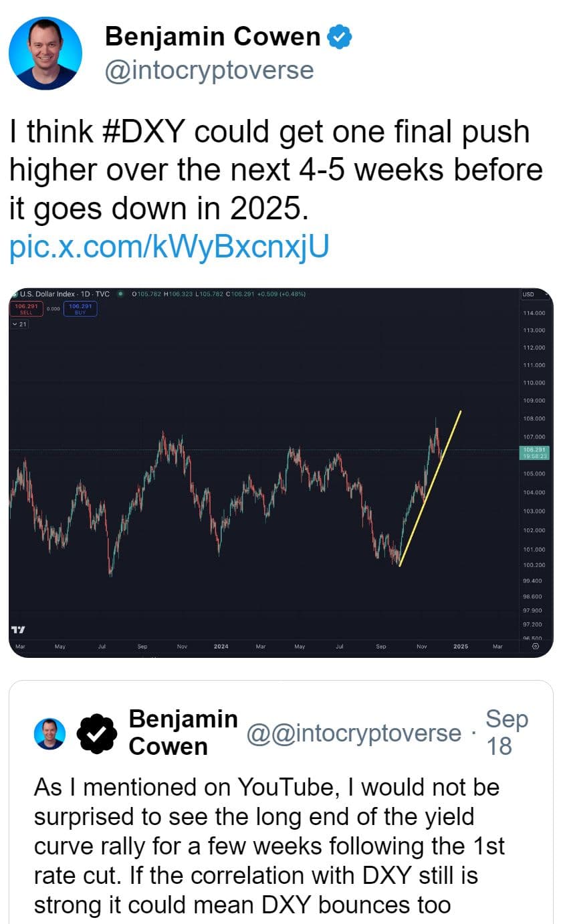Open chart settings gear icon

535,647
